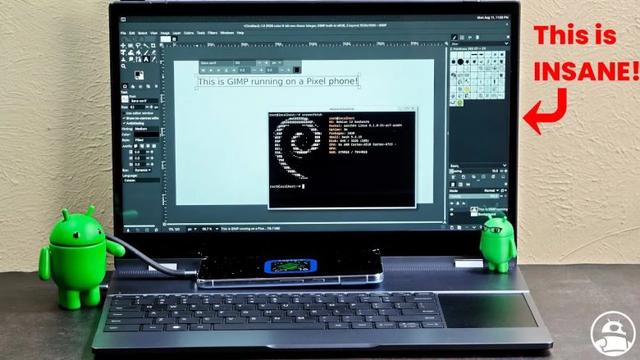Select the Crop tool
This screenshot has width=640, height=360.
153,46
